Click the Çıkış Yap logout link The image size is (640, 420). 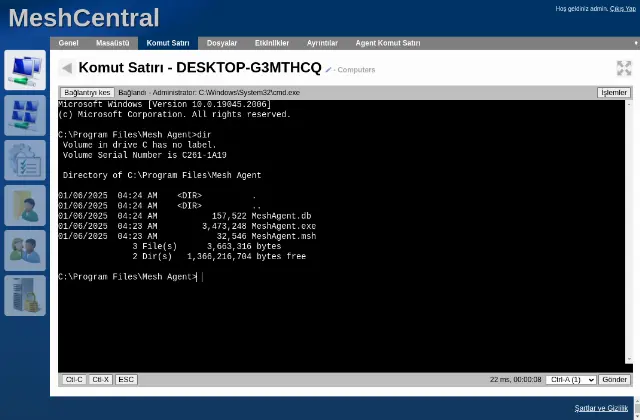click(x=623, y=9)
